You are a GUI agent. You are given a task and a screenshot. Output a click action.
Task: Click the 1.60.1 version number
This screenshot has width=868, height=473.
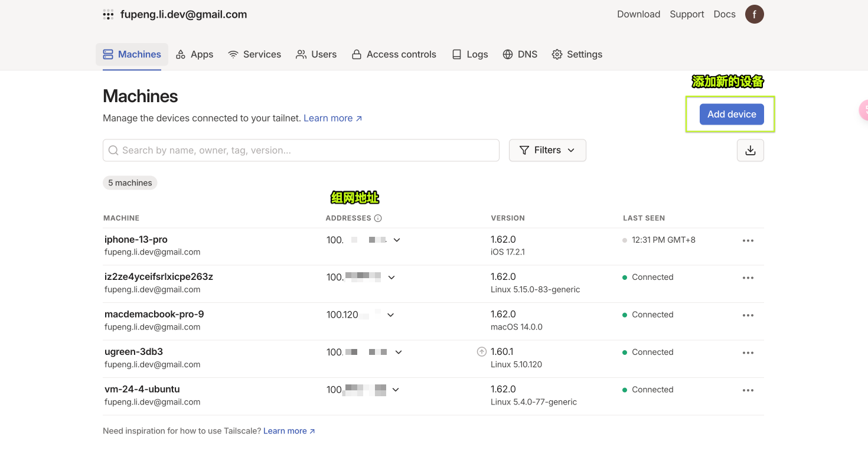[x=502, y=352]
